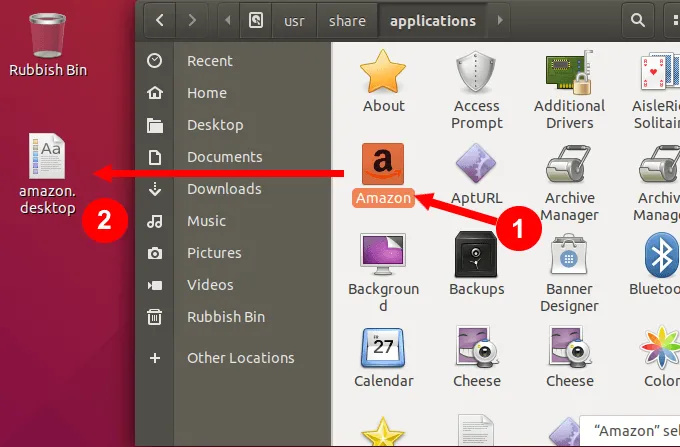The width and height of the screenshot is (680, 447).
Task: Select the Archive Manager icon
Action: click(x=570, y=163)
